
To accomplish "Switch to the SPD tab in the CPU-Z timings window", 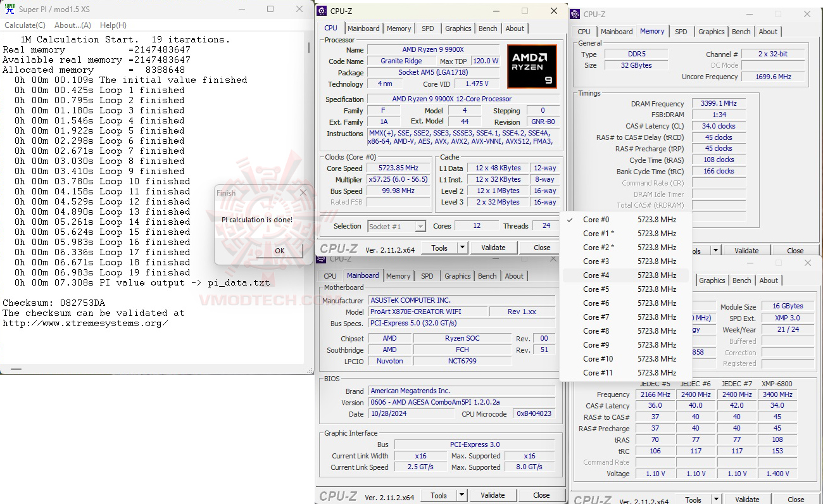I will coord(681,32).
